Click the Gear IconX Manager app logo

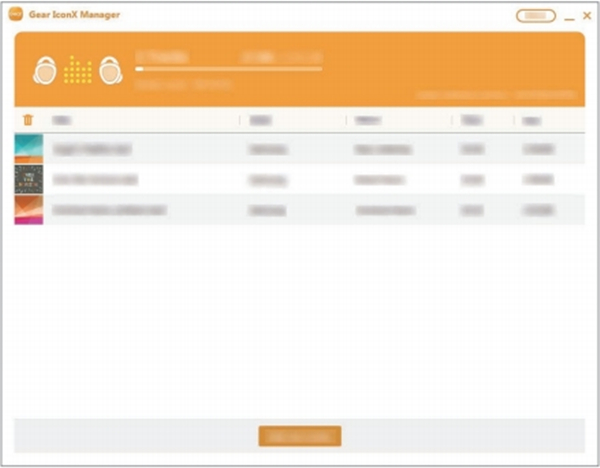click(15, 16)
